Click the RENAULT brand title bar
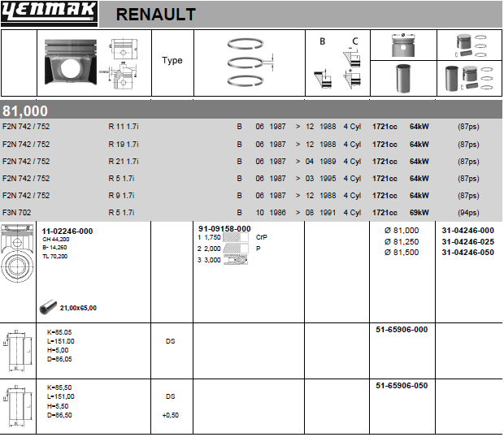This screenshot has height=437, width=504. 301,14
